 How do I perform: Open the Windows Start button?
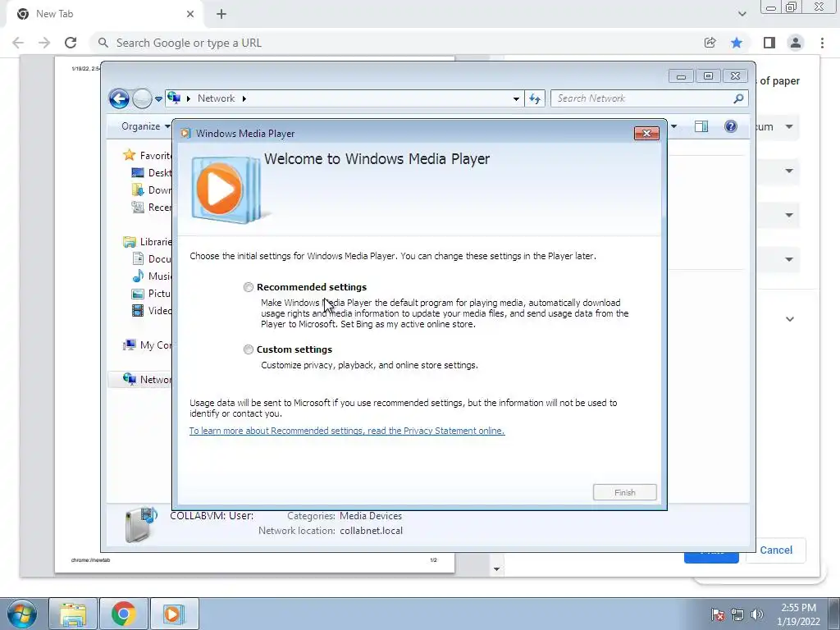click(x=22, y=614)
